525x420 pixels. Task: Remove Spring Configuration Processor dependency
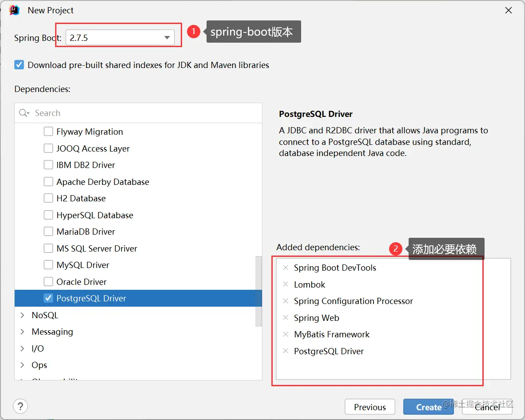tap(286, 301)
